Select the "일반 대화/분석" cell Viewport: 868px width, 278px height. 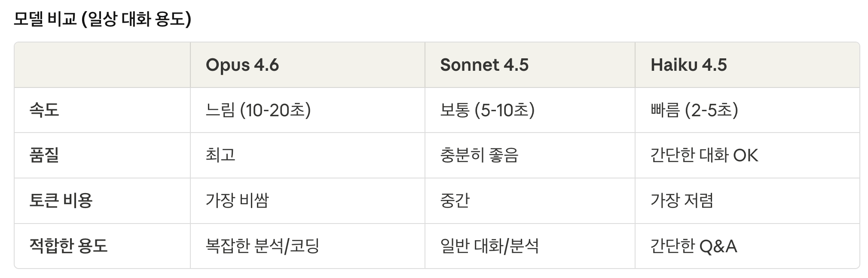tap(489, 246)
